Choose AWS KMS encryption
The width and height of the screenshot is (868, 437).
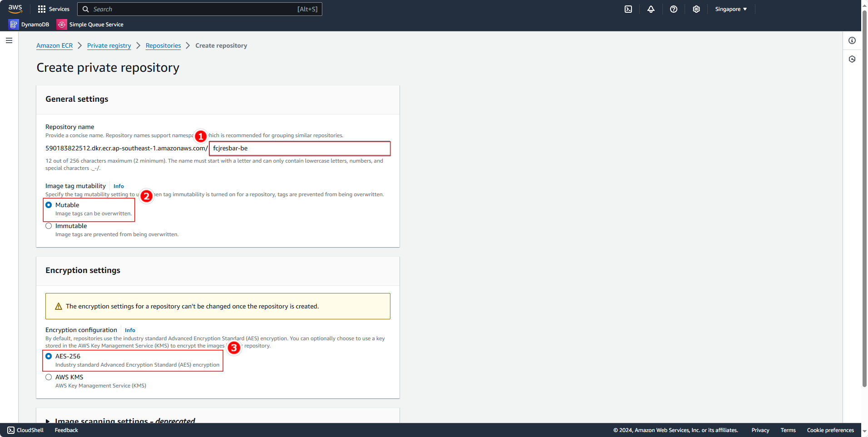[x=49, y=377]
